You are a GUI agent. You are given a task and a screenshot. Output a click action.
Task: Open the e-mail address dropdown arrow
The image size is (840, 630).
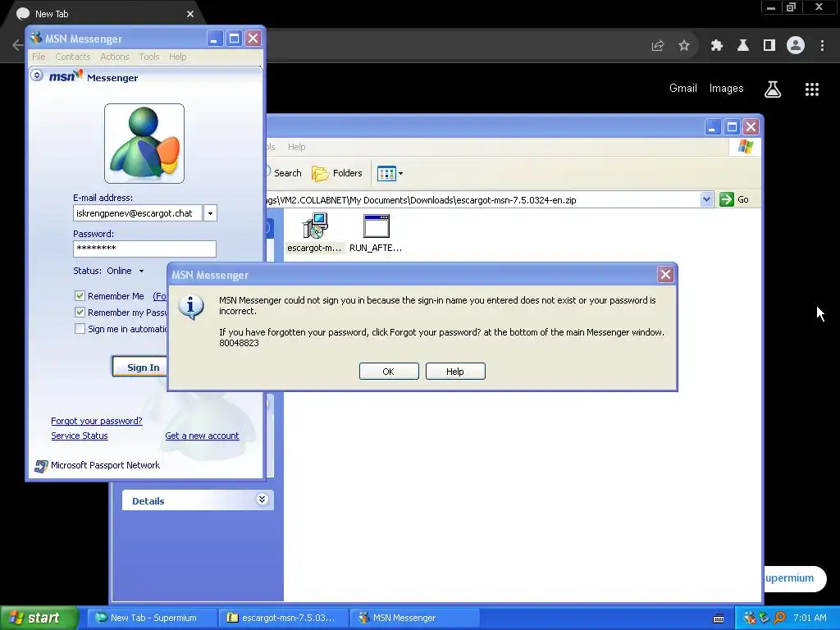point(210,213)
